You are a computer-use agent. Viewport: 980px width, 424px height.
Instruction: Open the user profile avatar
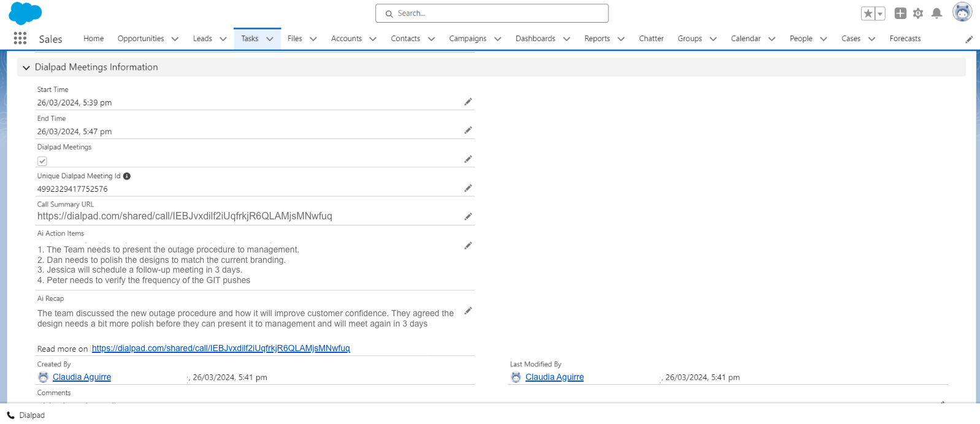coord(962,12)
